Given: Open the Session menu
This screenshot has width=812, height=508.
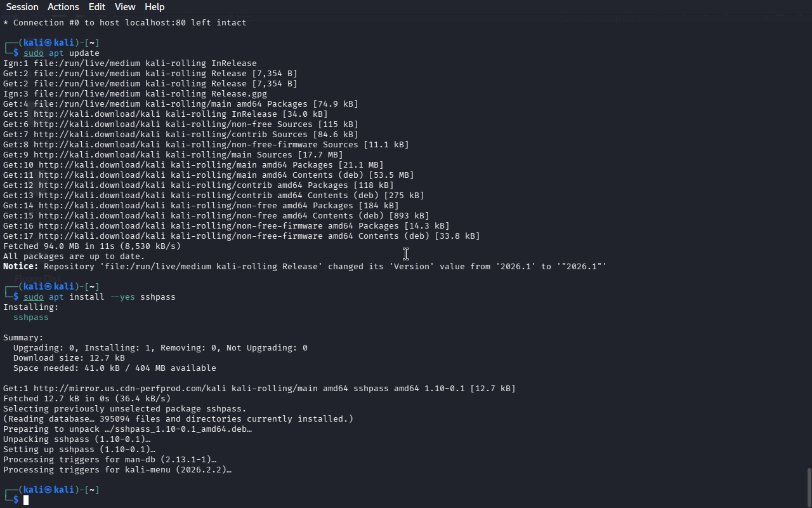Looking at the screenshot, I should [x=22, y=7].
